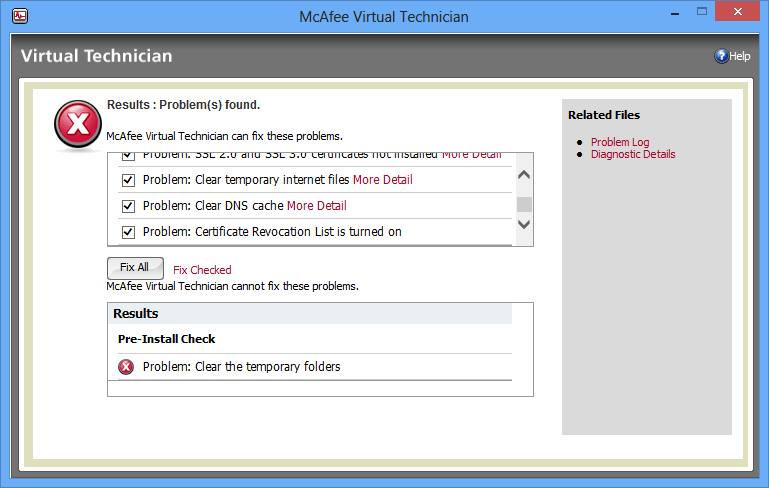This screenshot has height=488, width=769.
Task: Click the red X beside Clear the temporary folders
Action: click(126, 367)
